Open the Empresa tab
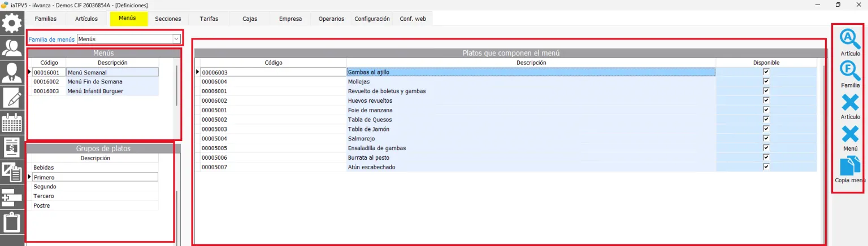Viewport: 868px width, 246px height. [x=290, y=19]
